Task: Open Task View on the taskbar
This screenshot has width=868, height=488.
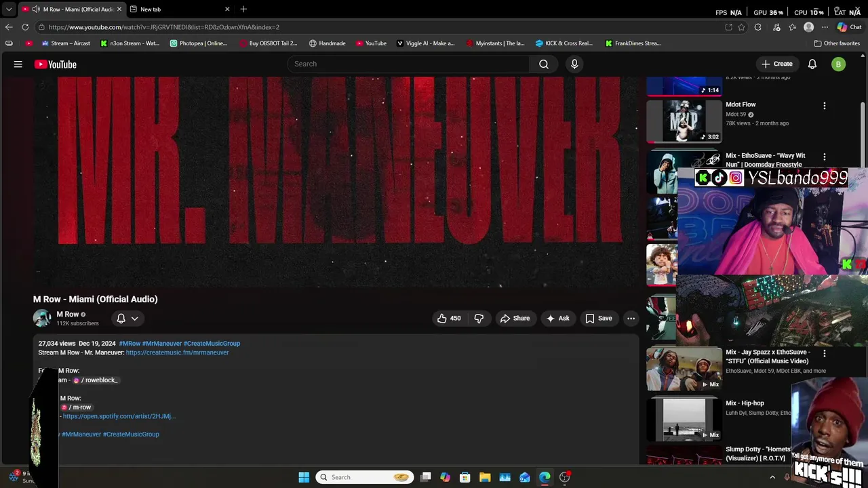Action: click(426, 477)
